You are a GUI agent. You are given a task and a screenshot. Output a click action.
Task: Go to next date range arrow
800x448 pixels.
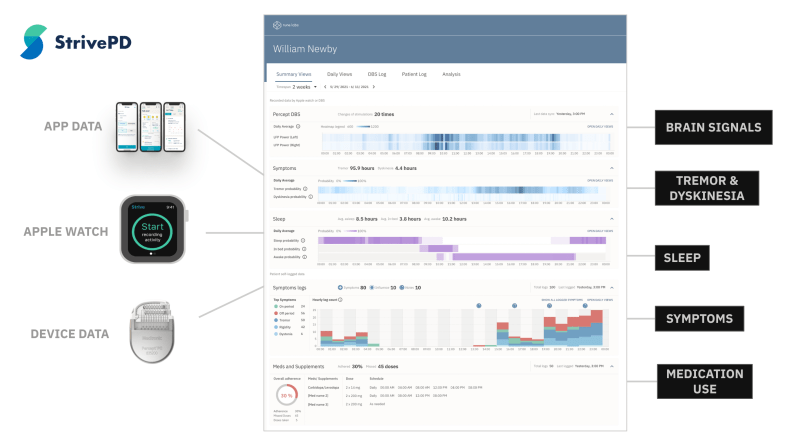point(373,87)
